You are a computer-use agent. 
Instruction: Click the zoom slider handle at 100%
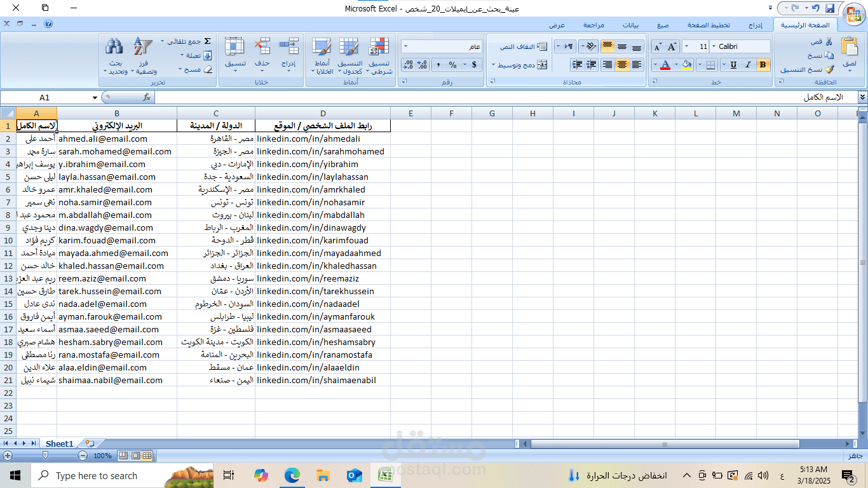(45, 456)
